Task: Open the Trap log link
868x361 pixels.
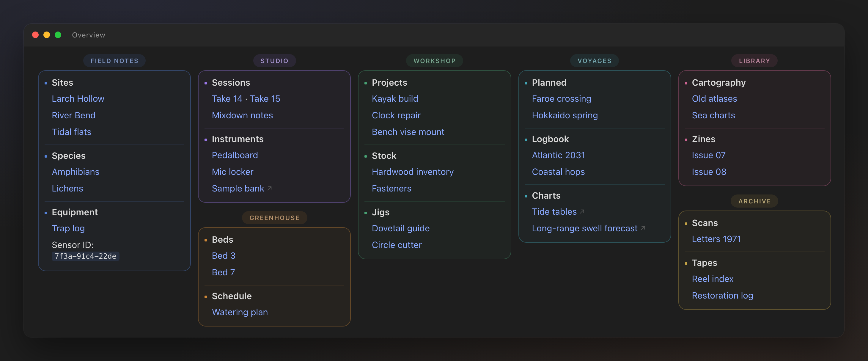Action: [68, 228]
